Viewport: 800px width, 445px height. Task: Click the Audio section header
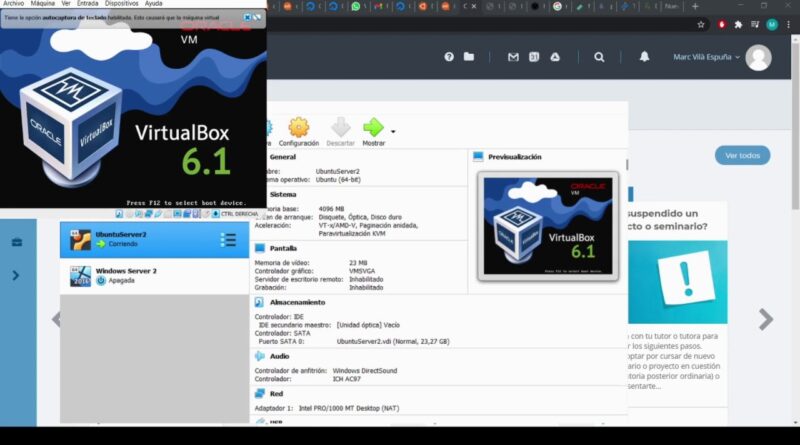(x=279, y=356)
